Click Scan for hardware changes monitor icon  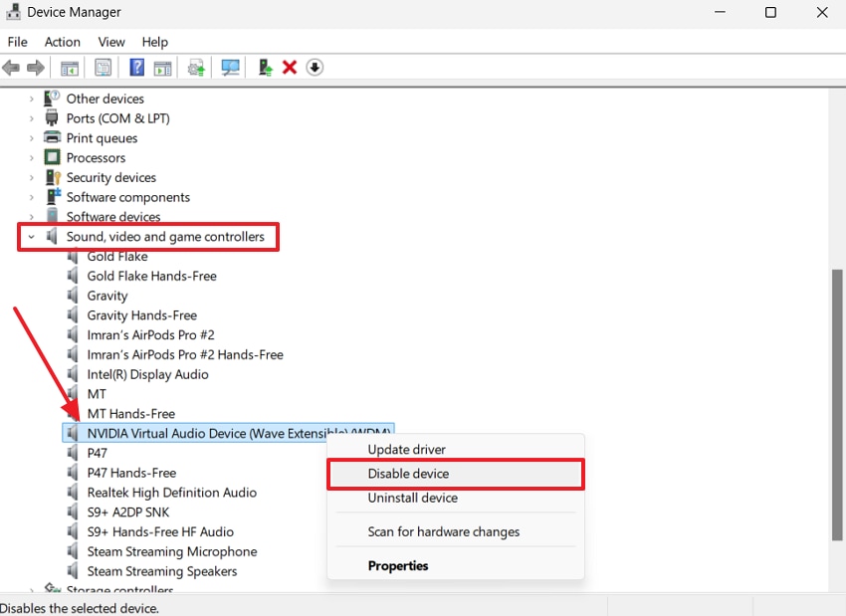[x=230, y=68]
